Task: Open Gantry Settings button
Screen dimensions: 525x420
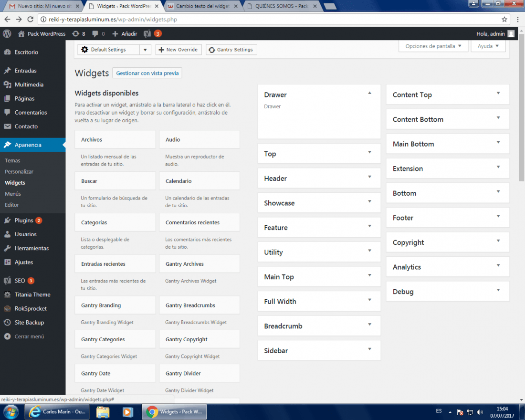Action: (231, 50)
